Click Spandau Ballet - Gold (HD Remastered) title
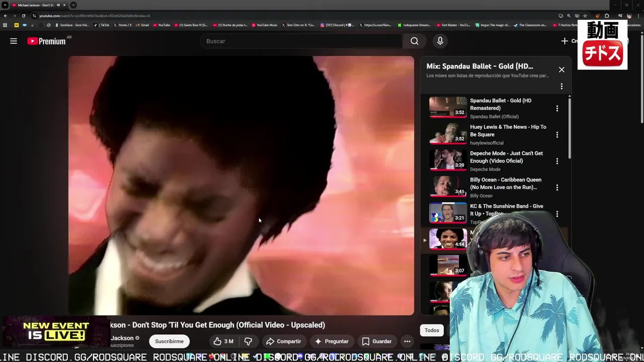 [x=501, y=104]
